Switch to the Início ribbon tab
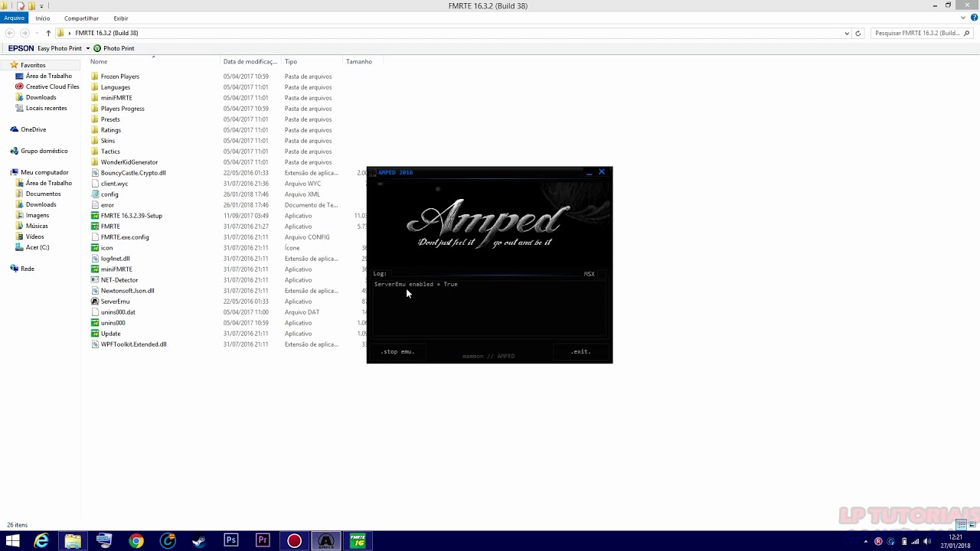This screenshot has width=980, height=551. [x=42, y=18]
